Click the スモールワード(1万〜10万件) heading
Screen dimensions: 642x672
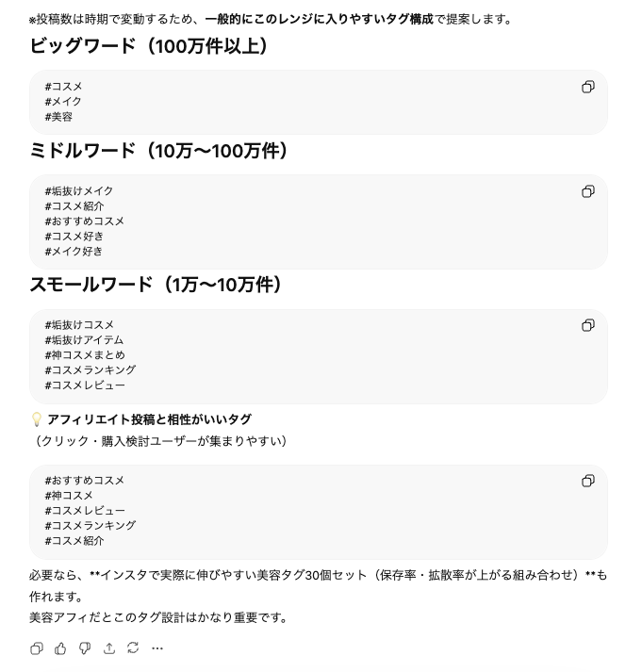156,285
